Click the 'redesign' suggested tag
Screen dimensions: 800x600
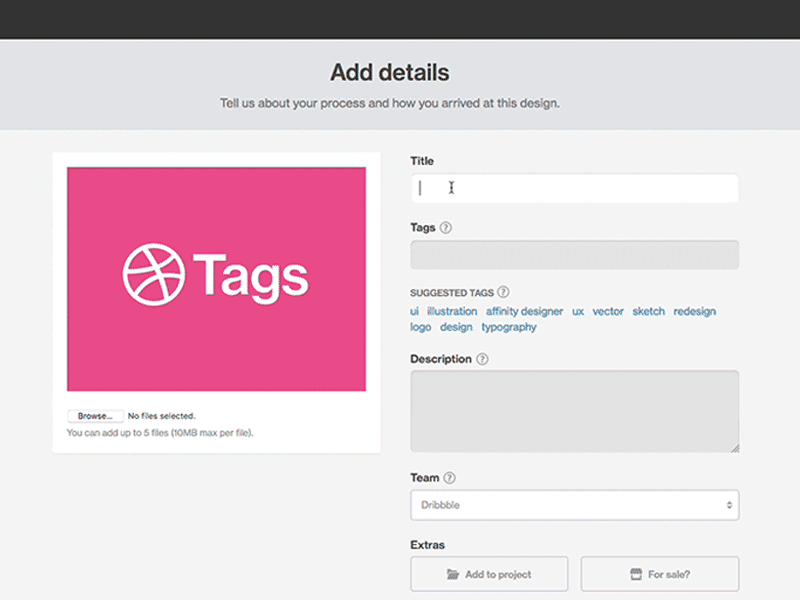tap(694, 311)
